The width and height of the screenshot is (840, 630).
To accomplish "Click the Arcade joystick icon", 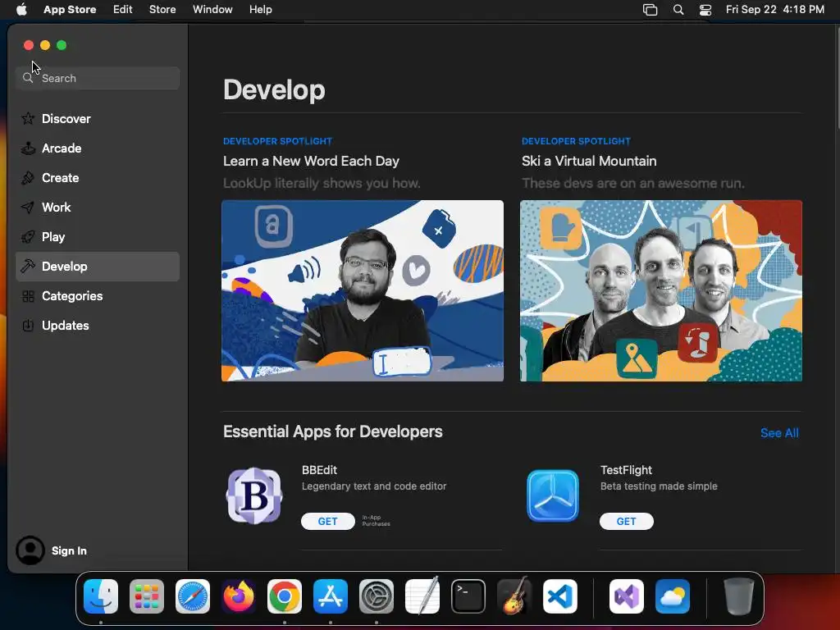I will coord(28,148).
